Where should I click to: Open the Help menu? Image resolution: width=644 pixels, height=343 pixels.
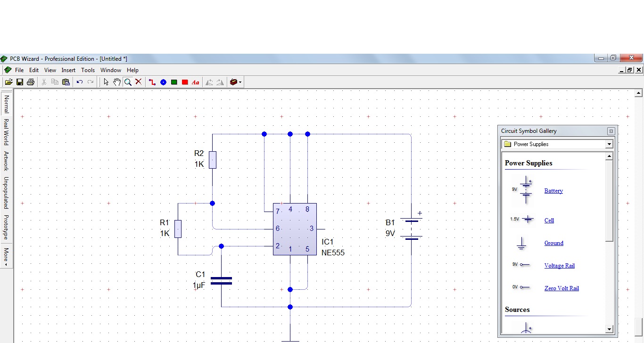(x=132, y=70)
